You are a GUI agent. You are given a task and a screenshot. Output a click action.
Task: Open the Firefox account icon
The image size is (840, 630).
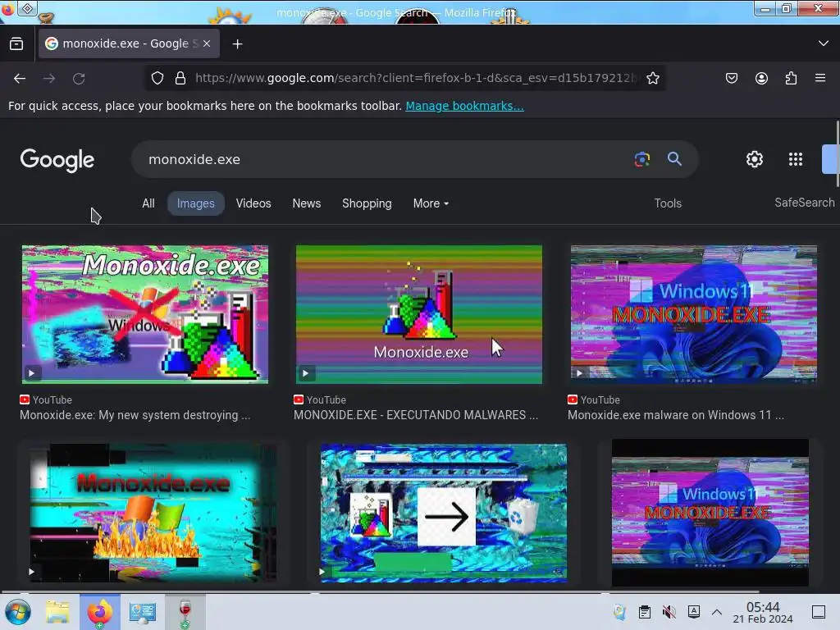click(x=761, y=78)
